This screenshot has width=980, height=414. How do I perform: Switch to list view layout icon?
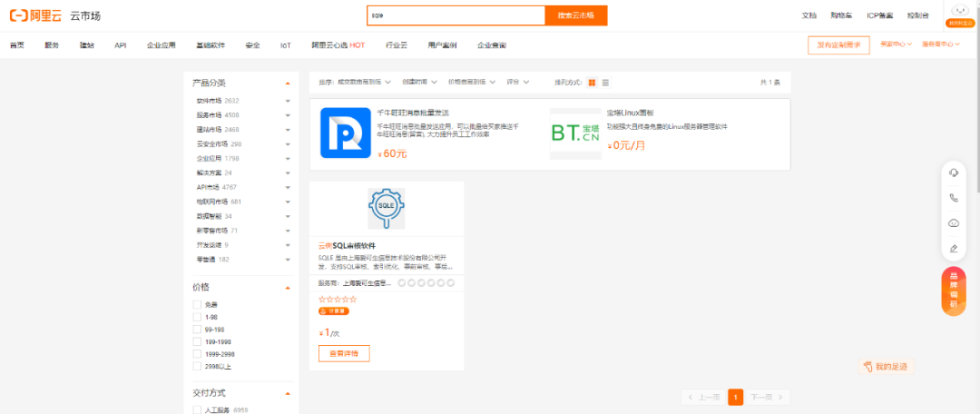[x=605, y=83]
